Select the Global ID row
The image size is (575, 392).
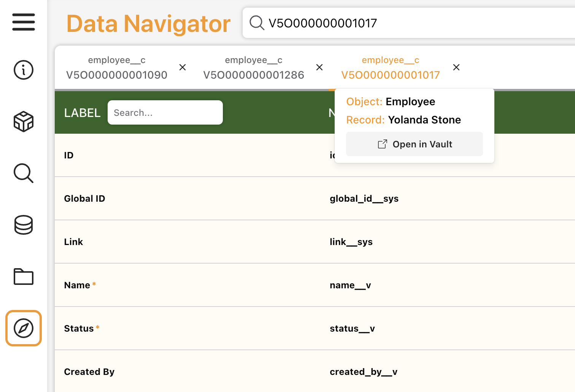click(x=190, y=199)
